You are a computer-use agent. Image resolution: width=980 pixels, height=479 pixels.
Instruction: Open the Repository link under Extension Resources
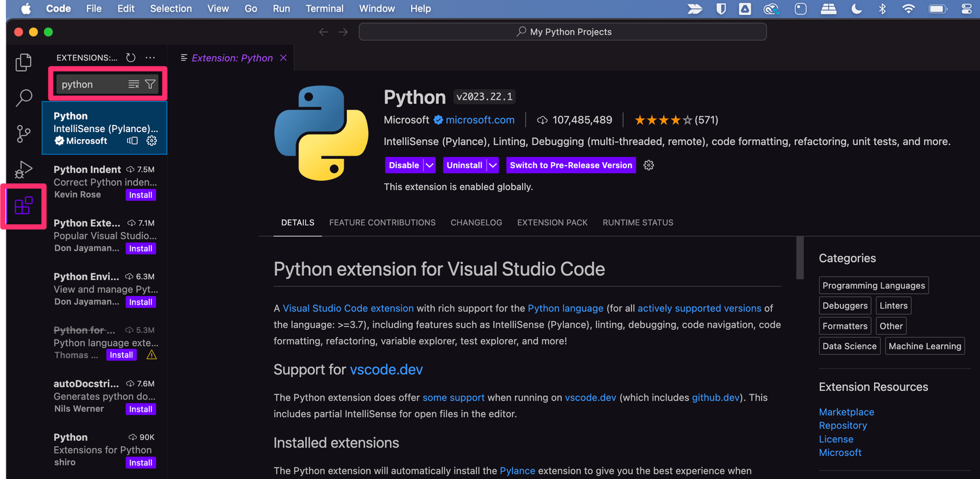click(843, 425)
